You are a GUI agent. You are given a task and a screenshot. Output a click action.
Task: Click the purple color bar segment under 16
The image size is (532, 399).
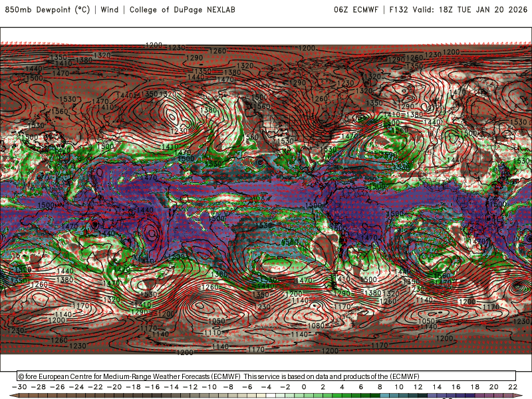[x=461, y=396]
